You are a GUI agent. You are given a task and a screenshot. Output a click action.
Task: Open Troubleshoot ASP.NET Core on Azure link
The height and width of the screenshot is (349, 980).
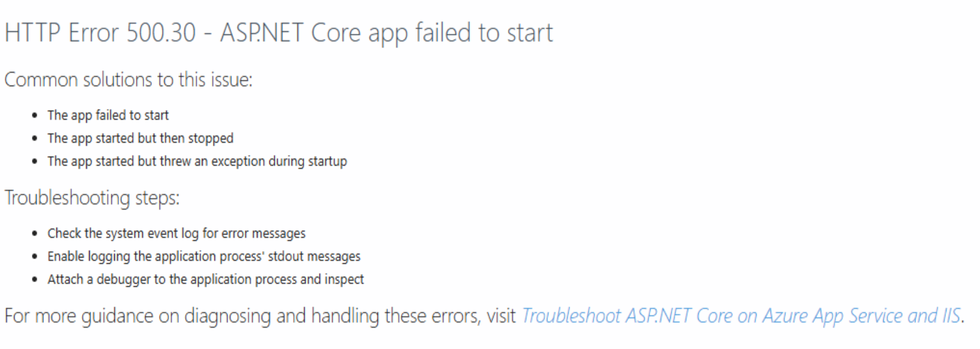pos(741,316)
